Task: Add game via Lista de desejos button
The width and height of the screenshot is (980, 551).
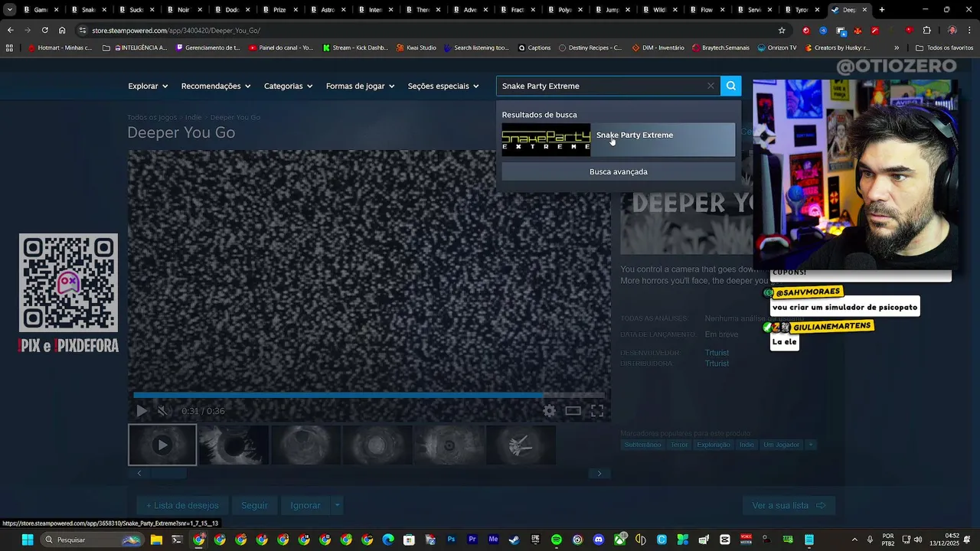Action: [182, 505]
